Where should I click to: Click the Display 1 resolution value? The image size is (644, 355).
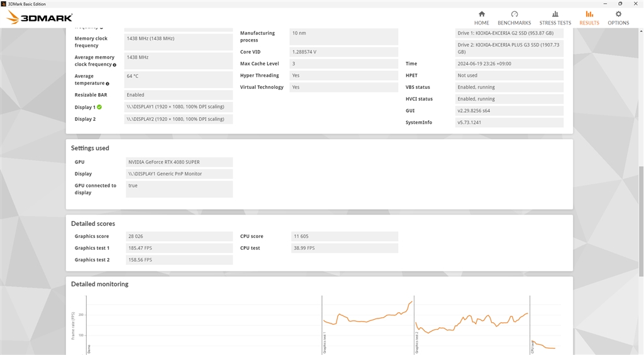coord(178,107)
